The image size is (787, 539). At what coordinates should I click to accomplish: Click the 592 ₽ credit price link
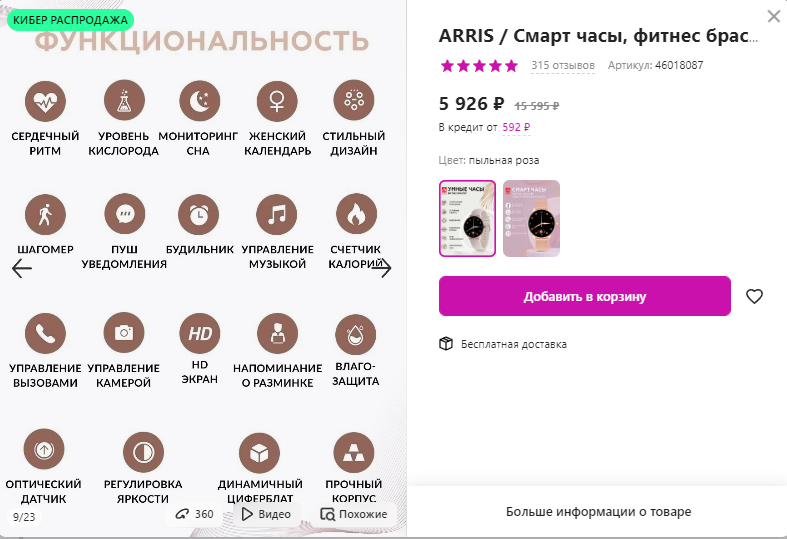[x=516, y=127]
